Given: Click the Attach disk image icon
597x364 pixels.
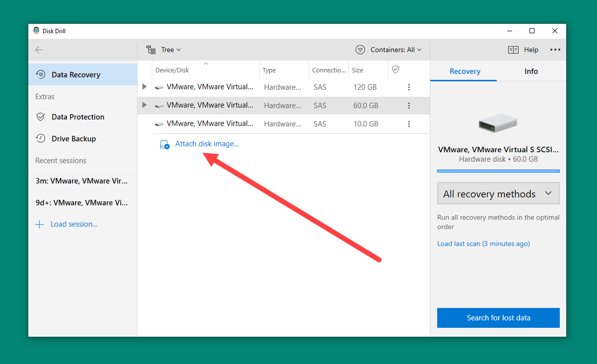Looking at the screenshot, I should (x=165, y=144).
